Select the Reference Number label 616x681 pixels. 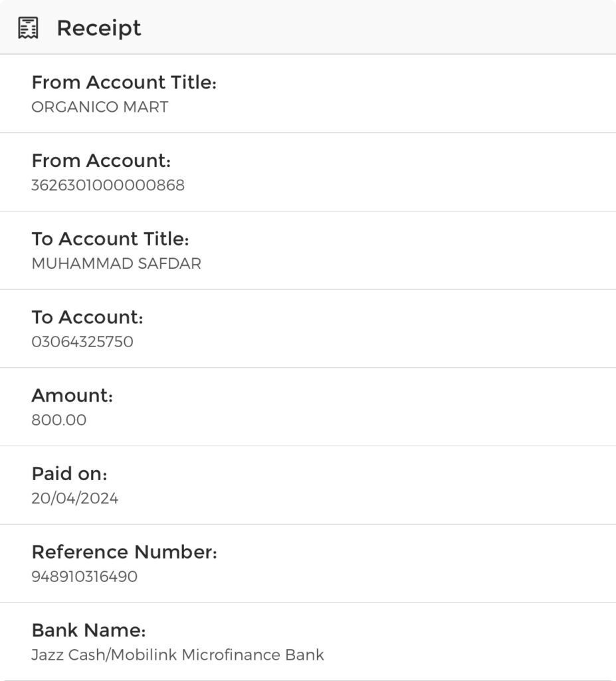[124, 553]
